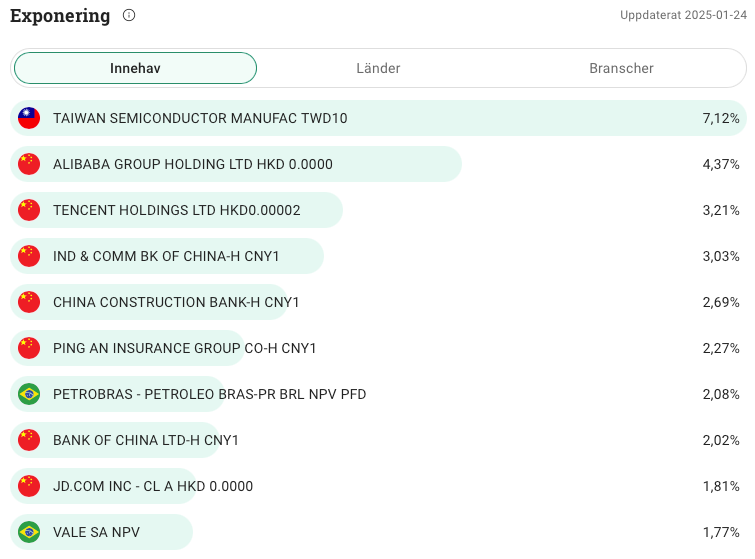Click the 4,37% percentage value
The width and height of the screenshot is (755, 559).
721,164
